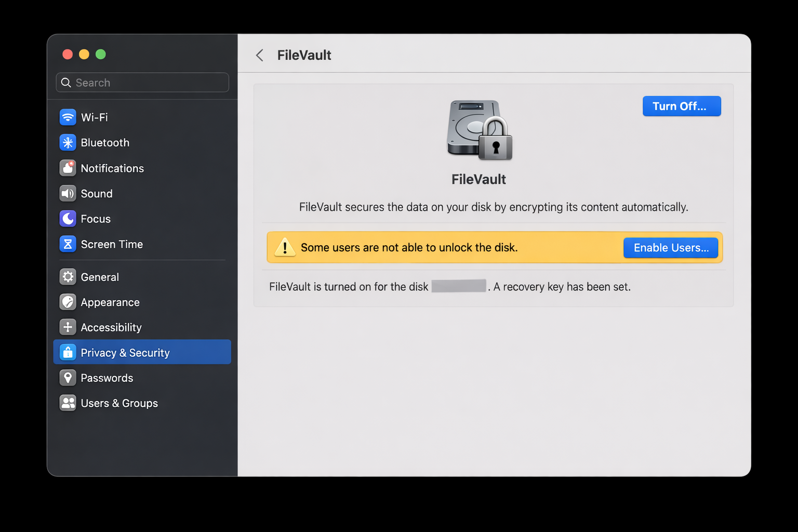
Task: Minimize window with yellow button
Action: (x=84, y=54)
